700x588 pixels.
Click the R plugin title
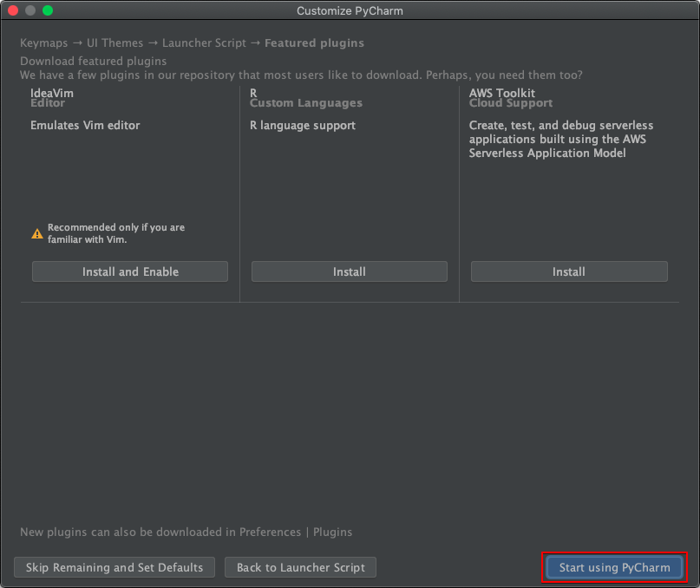(x=253, y=93)
